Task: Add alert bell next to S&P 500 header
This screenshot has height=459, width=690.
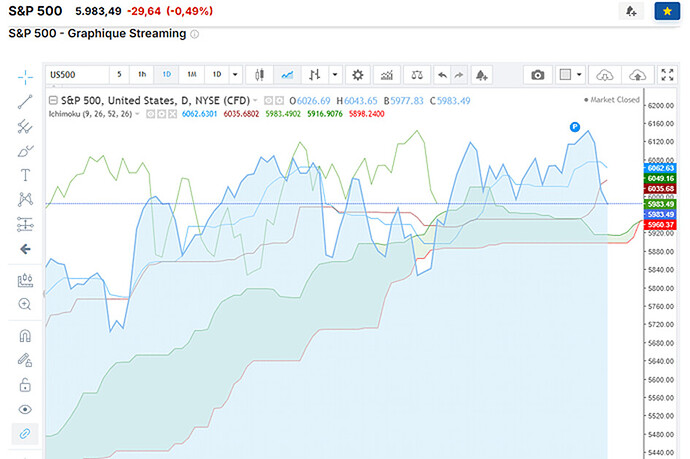Action: (631, 11)
